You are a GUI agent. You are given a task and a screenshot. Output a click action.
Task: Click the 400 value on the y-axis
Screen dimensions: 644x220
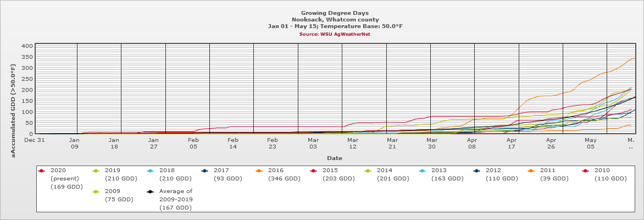[27, 46]
